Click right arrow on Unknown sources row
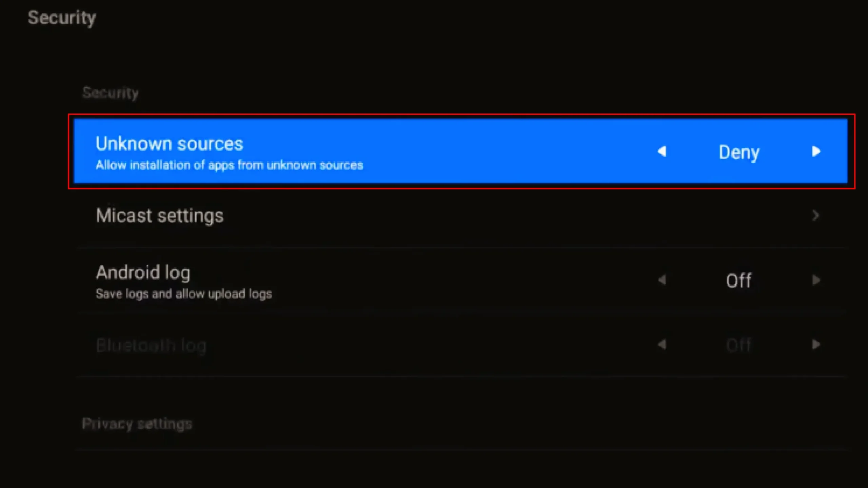868x488 pixels. (x=816, y=151)
